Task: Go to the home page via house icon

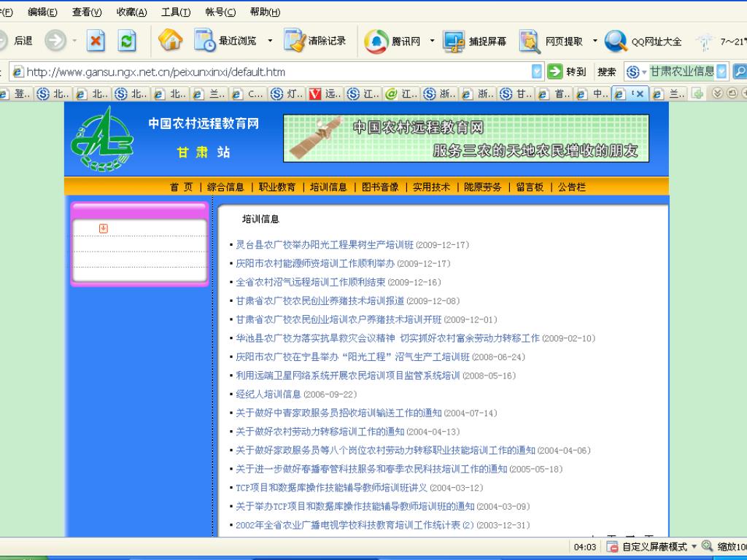Action: [170, 40]
